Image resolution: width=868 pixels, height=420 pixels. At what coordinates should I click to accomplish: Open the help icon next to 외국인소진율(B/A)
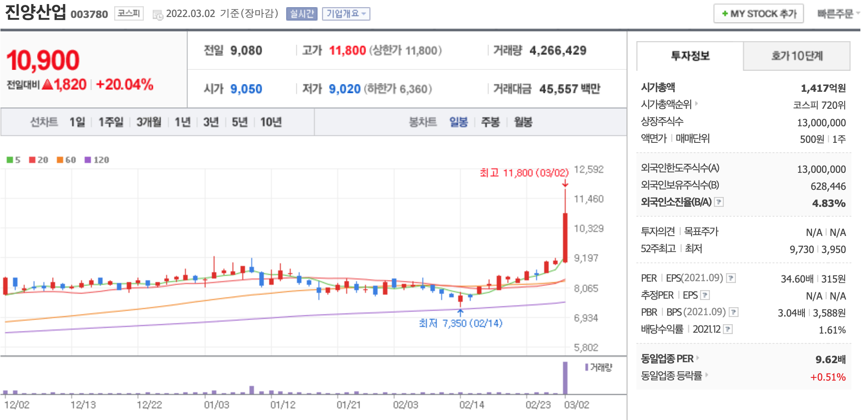click(719, 202)
